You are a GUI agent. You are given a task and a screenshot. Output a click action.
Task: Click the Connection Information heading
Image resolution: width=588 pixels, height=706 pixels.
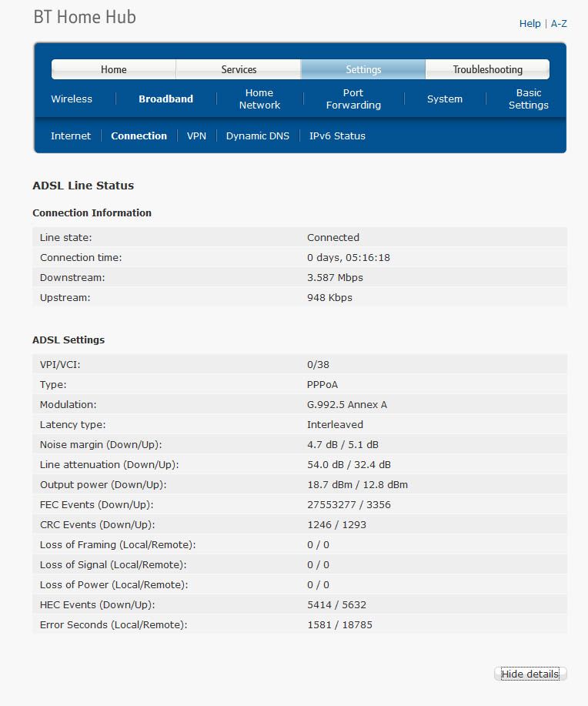point(92,213)
